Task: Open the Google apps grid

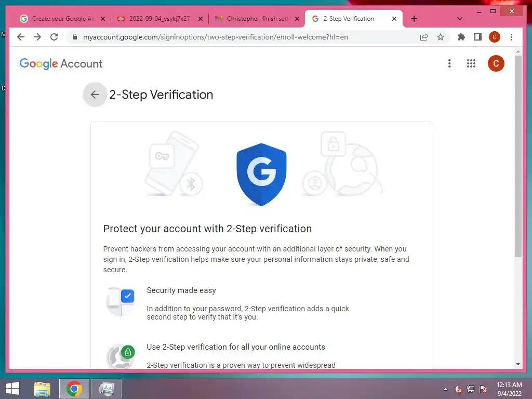Action: click(x=471, y=63)
